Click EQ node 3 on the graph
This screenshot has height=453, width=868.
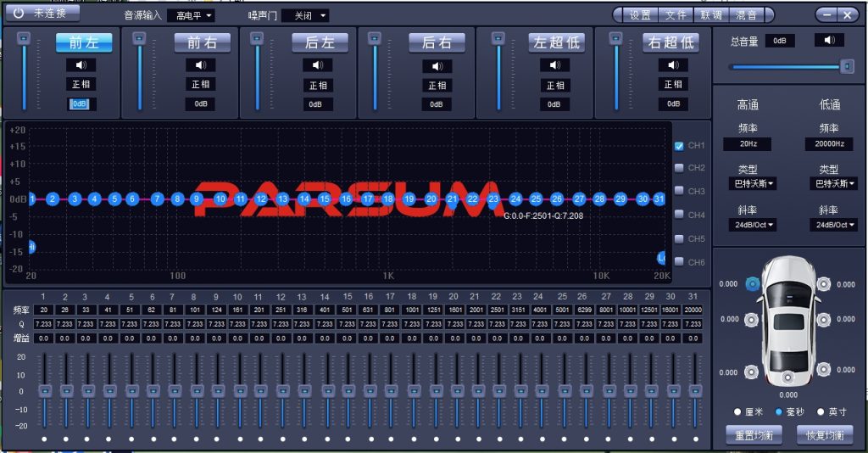(x=75, y=199)
